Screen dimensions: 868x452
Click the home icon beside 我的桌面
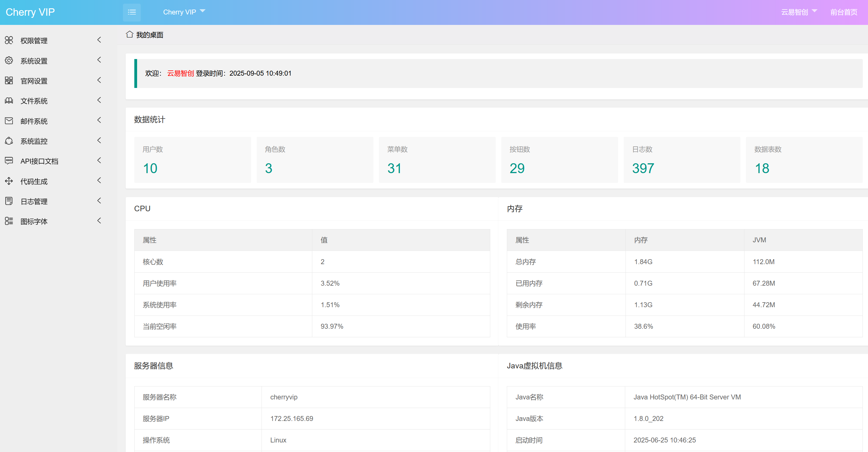[x=129, y=35]
